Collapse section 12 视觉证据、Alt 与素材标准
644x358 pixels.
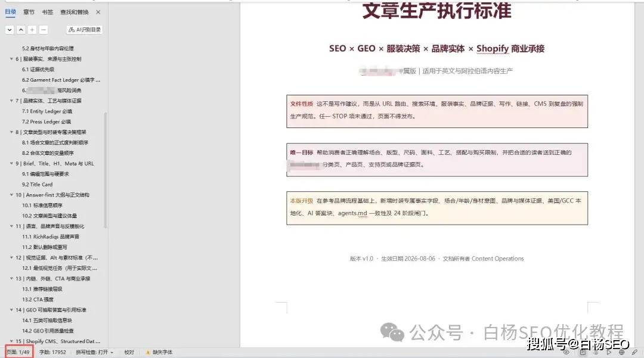[11, 257]
